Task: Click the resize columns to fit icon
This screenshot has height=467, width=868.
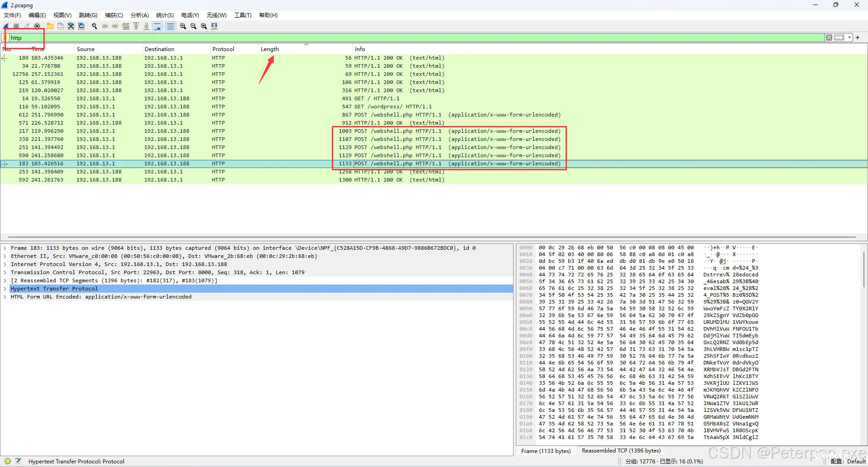Action: coord(214,26)
